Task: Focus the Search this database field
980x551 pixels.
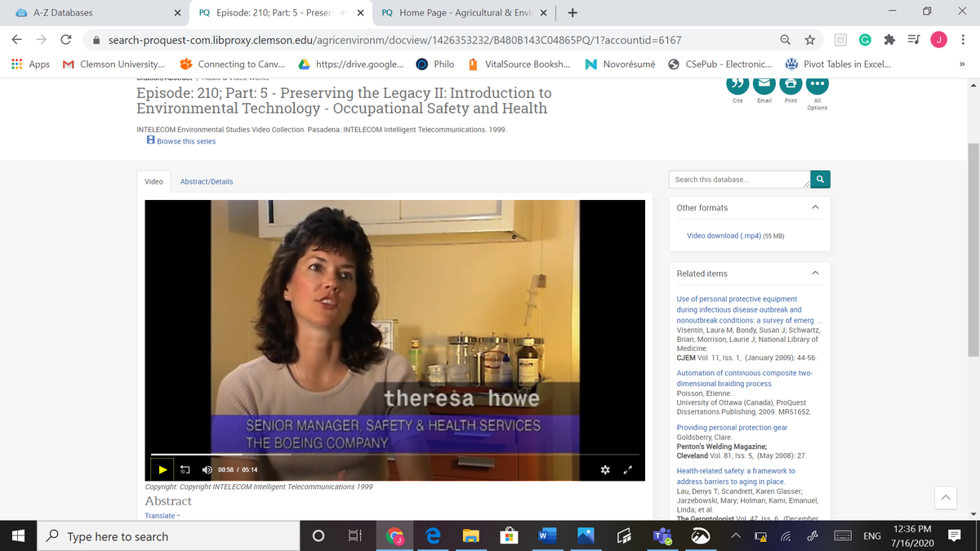Action: [x=739, y=179]
